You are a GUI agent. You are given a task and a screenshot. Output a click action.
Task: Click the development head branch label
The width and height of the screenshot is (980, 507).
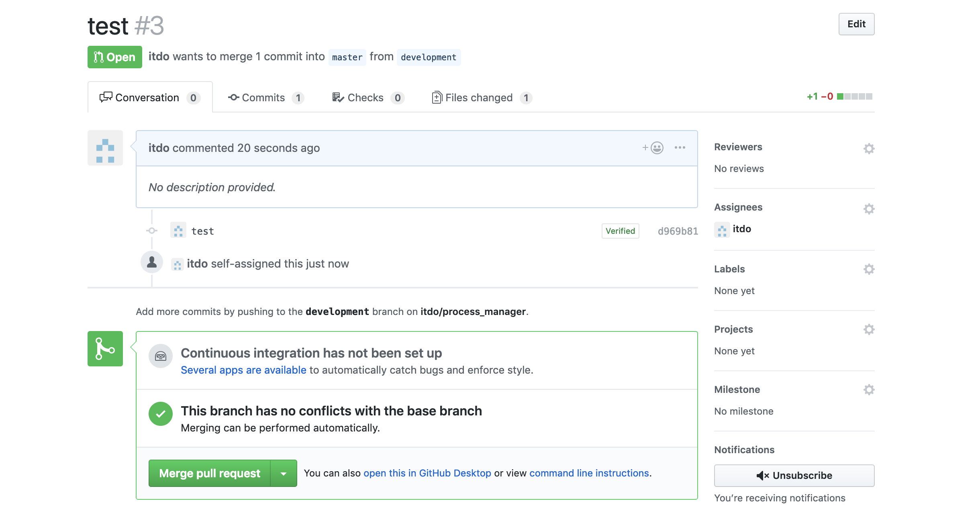(x=429, y=57)
